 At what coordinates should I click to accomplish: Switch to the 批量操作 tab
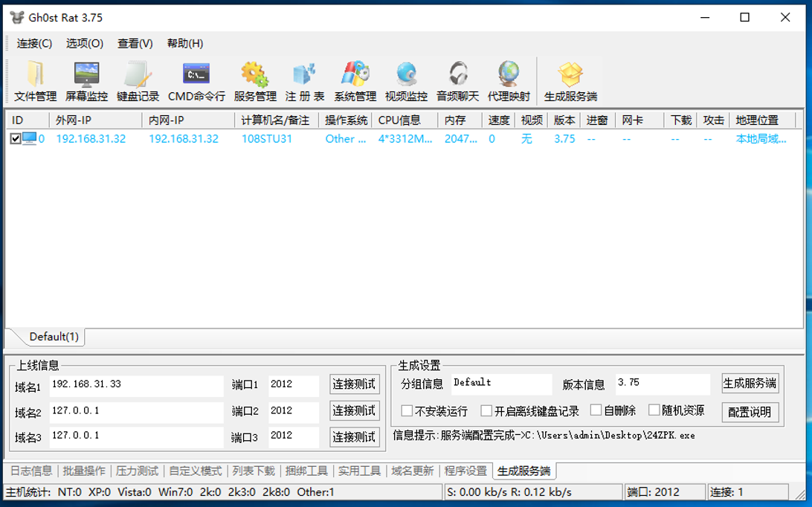pos(84,471)
